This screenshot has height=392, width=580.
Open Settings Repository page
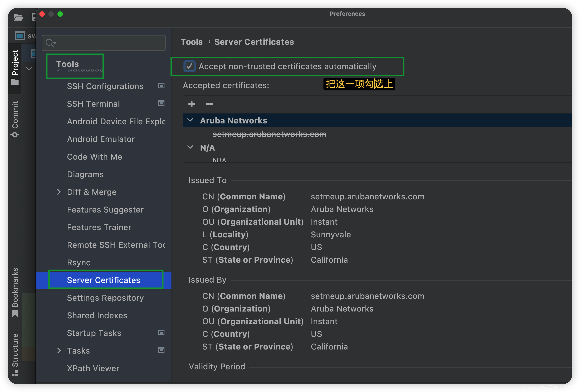point(105,298)
